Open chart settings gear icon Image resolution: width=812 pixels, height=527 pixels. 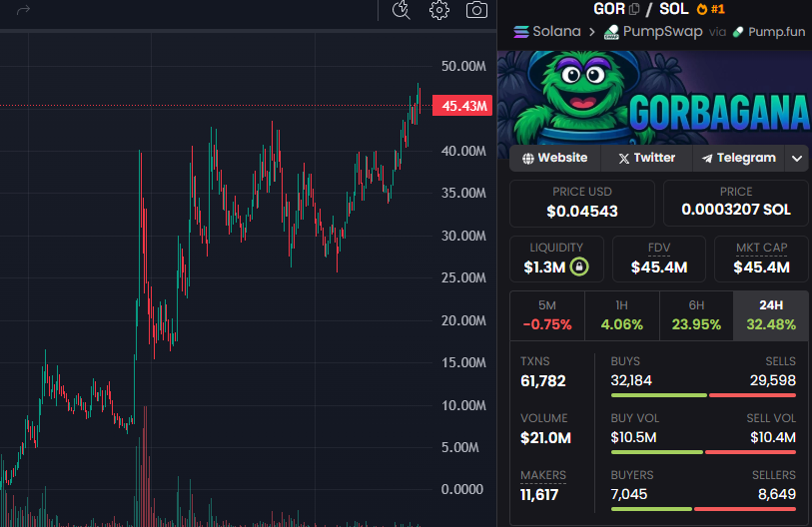[x=439, y=10]
